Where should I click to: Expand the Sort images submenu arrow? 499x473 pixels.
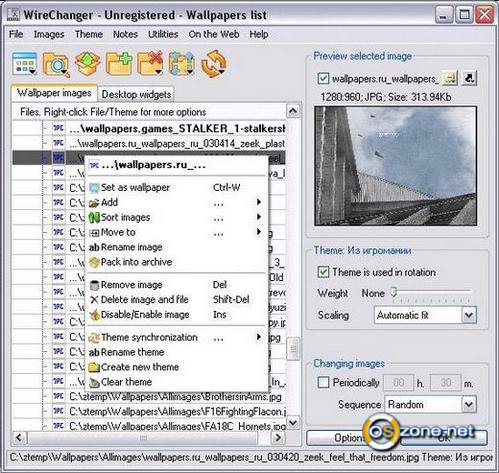point(259,217)
